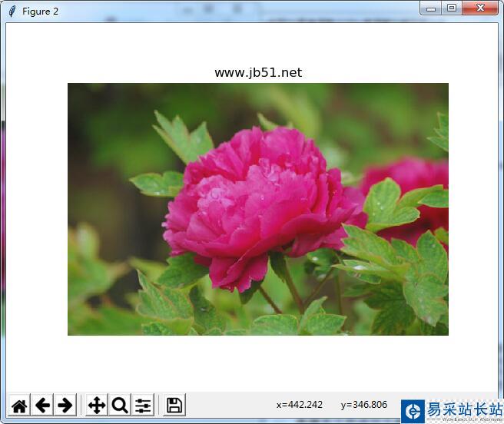Go forward to next view arrow

(65, 405)
